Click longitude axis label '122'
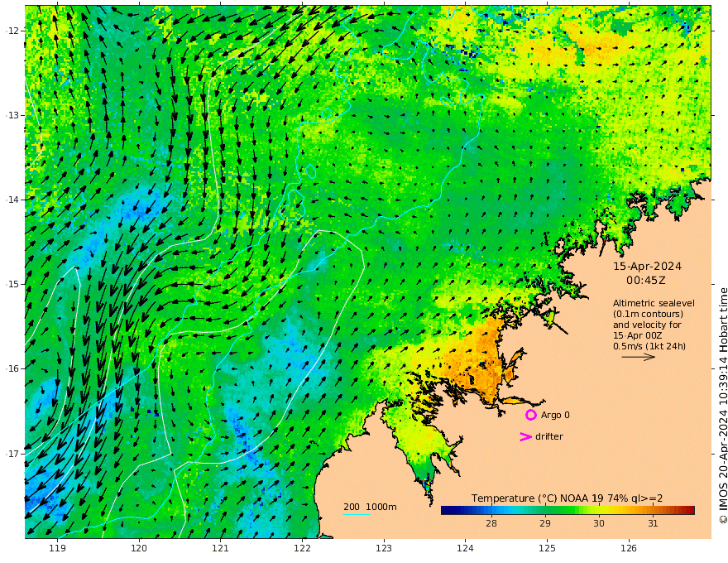728x563 pixels. coord(302,549)
